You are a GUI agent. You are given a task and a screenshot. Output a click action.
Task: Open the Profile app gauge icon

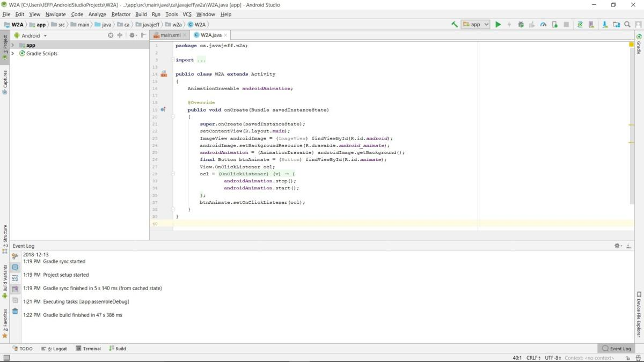pyautogui.click(x=543, y=25)
